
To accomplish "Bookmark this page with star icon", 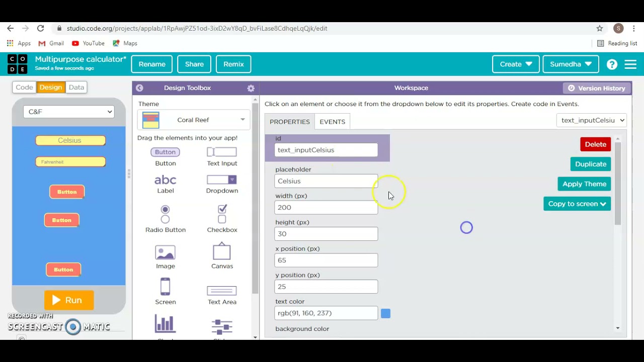I will pyautogui.click(x=600, y=28).
